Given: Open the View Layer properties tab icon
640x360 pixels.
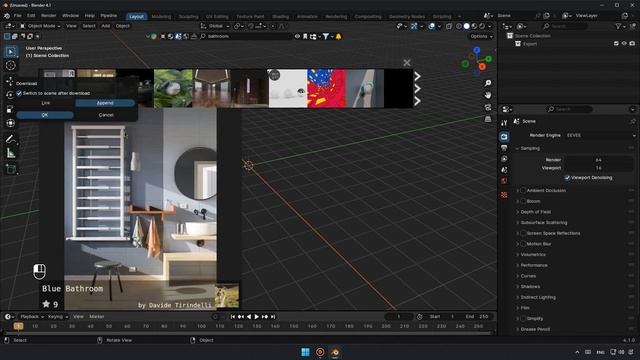Looking at the screenshot, I should tap(504, 159).
